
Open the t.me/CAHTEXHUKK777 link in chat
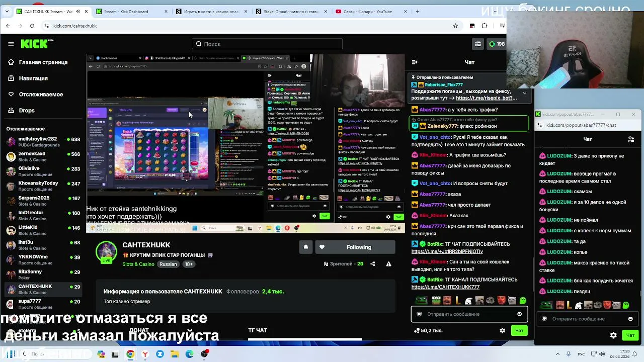click(445, 287)
